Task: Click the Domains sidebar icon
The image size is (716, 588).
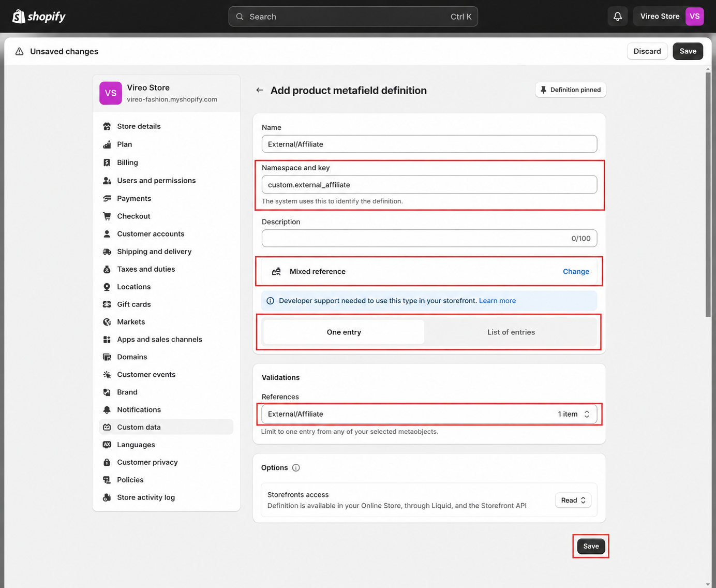Action: pos(107,357)
